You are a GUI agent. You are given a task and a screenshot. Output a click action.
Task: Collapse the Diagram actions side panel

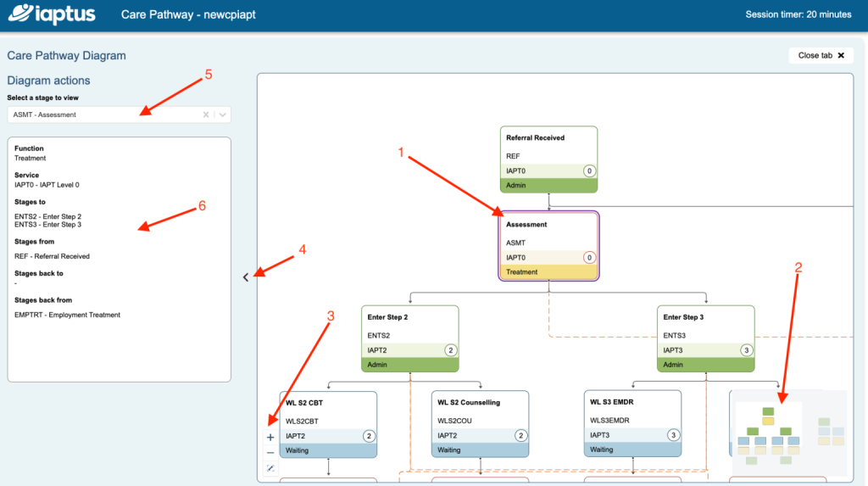246,277
